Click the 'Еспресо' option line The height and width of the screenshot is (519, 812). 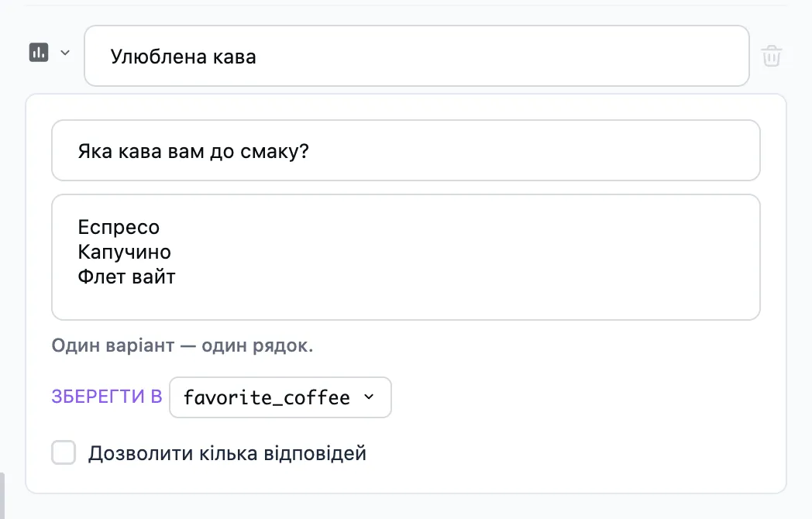[x=119, y=227]
